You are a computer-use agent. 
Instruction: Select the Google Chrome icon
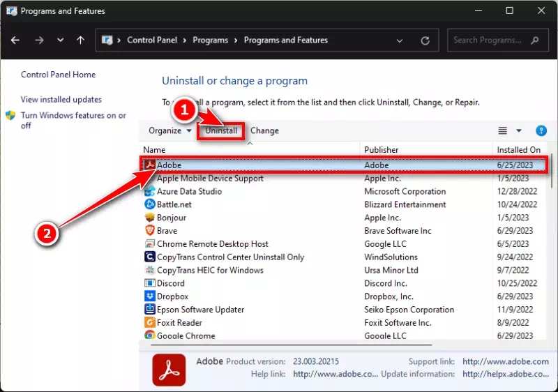coord(150,335)
